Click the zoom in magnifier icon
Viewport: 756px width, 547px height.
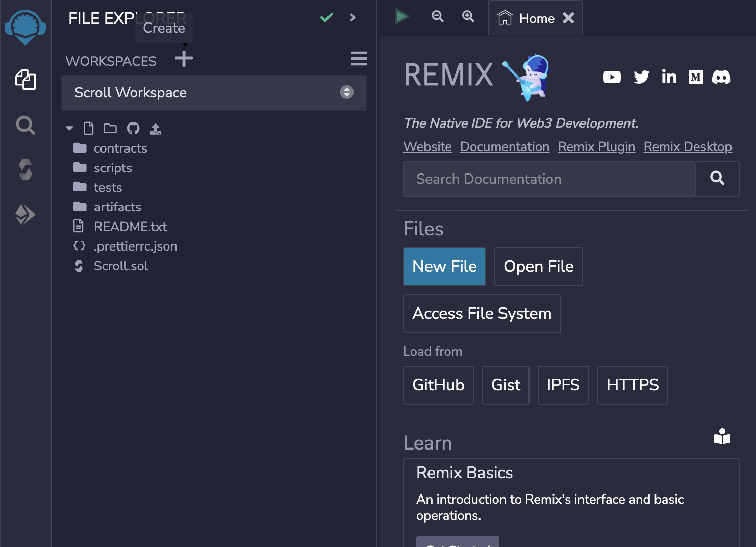(468, 17)
